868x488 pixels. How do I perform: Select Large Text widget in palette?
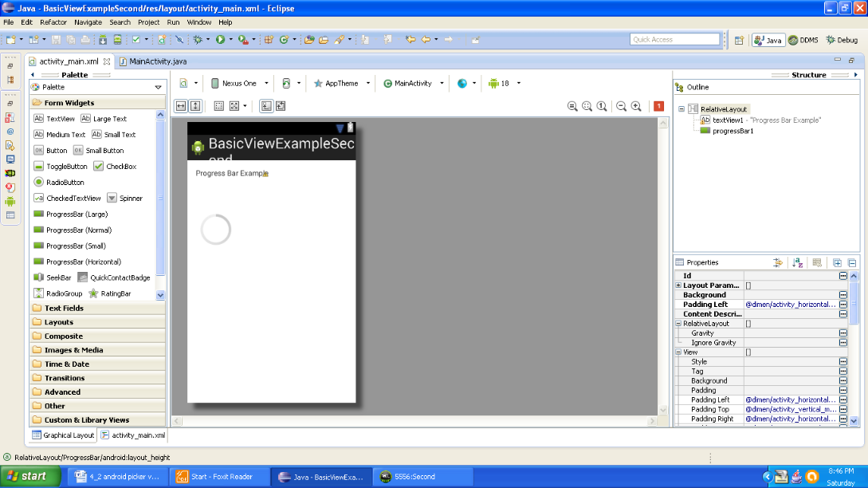(x=104, y=119)
